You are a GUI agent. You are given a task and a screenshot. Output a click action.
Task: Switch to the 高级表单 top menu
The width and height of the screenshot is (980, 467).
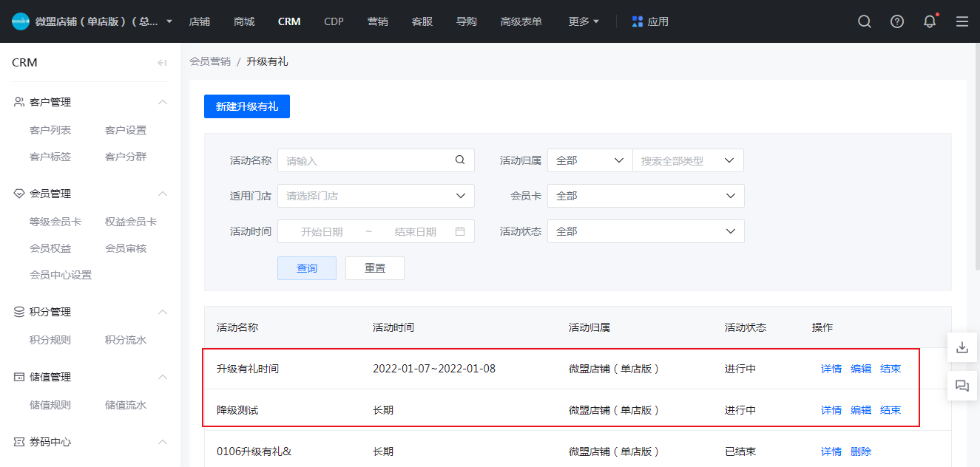[x=521, y=21]
